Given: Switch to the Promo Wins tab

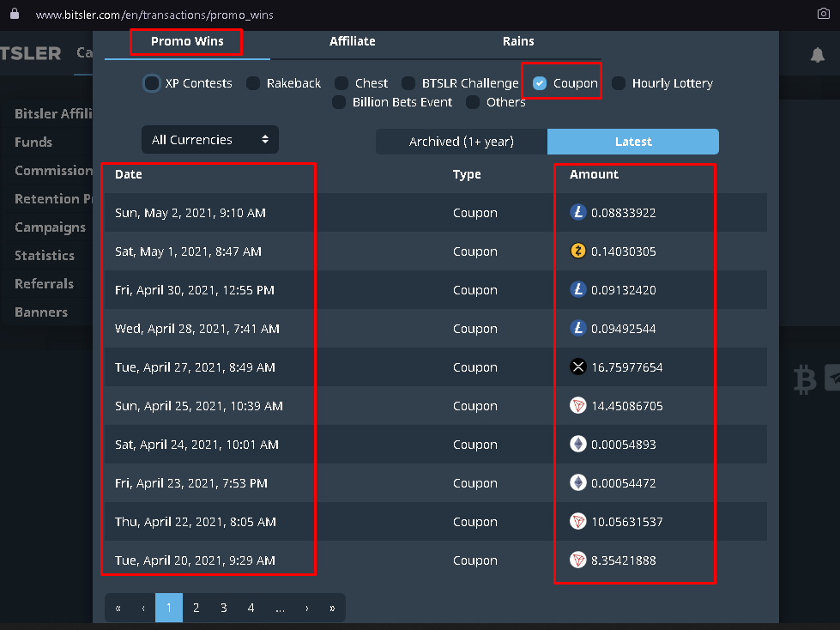Looking at the screenshot, I should [187, 41].
